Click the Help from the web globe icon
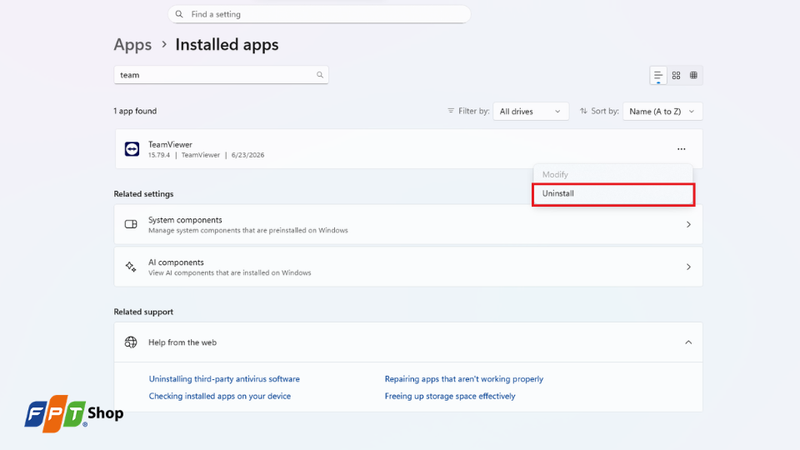800x450 pixels. pos(131,342)
